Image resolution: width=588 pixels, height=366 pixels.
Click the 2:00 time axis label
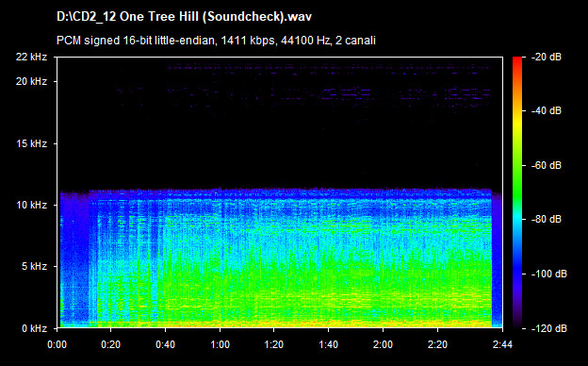(383, 344)
